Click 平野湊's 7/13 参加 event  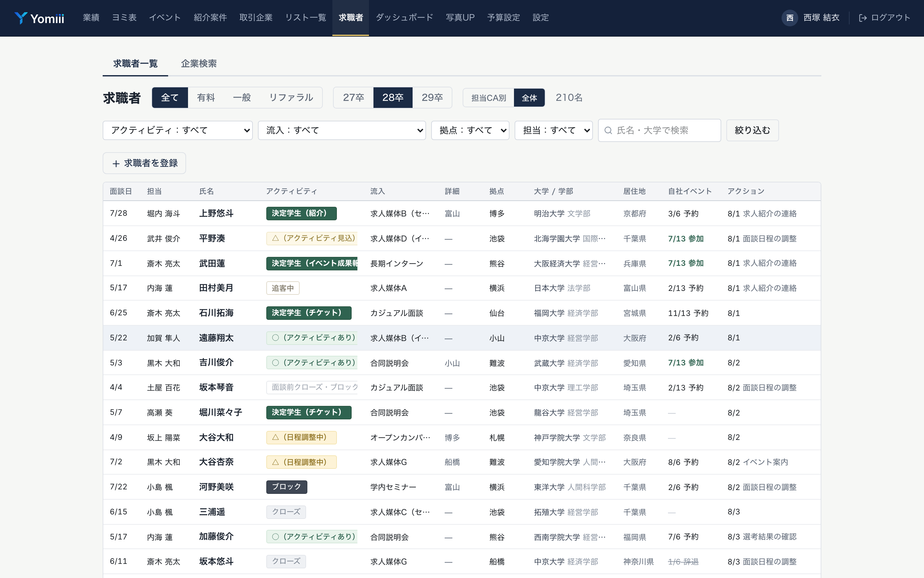click(686, 239)
